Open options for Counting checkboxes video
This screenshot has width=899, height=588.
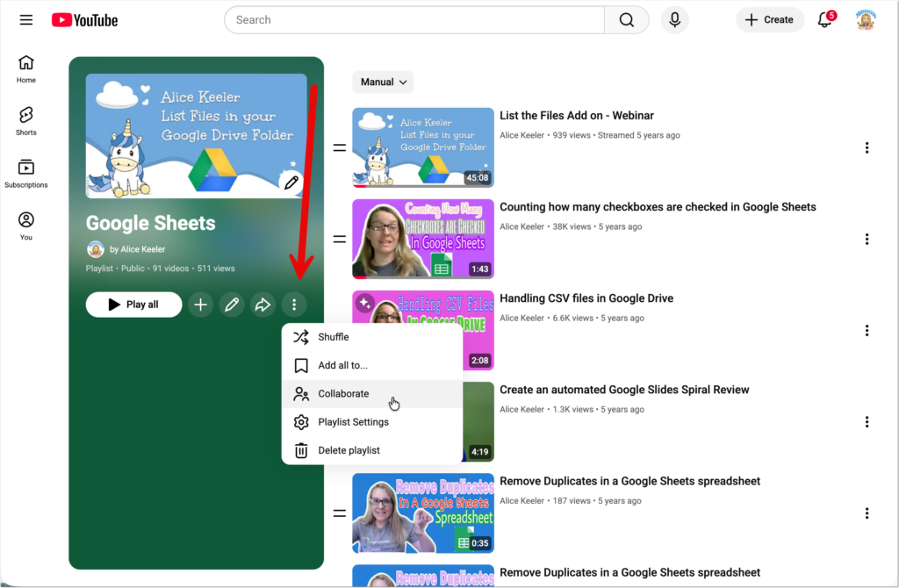pos(867,240)
